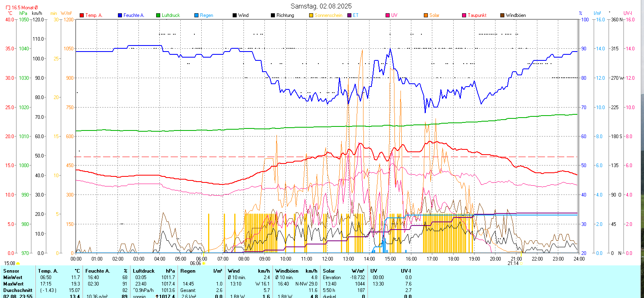The height and width of the screenshot is (298, 644).
Task: Select the UV legend square at top
Action: 388,15
